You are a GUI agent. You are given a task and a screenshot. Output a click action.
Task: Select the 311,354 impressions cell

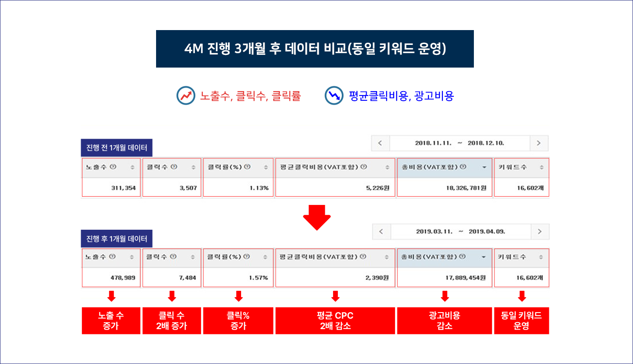[111, 188]
